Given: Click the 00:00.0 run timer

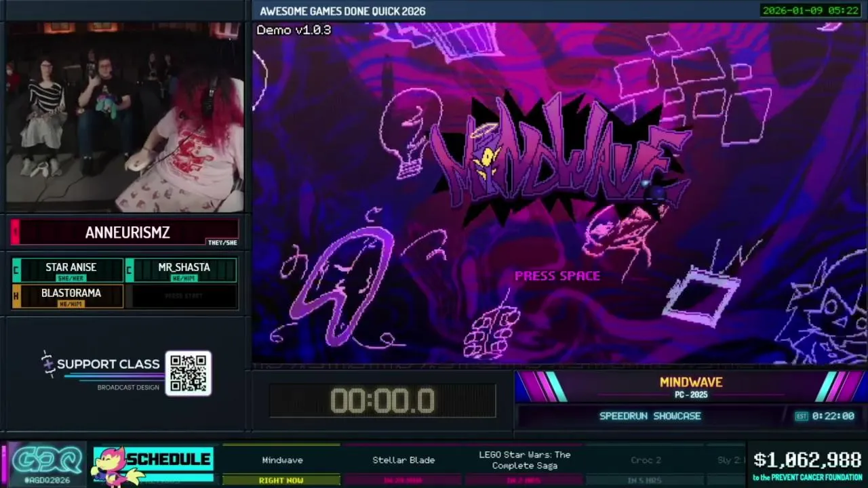Looking at the screenshot, I should [x=382, y=401].
